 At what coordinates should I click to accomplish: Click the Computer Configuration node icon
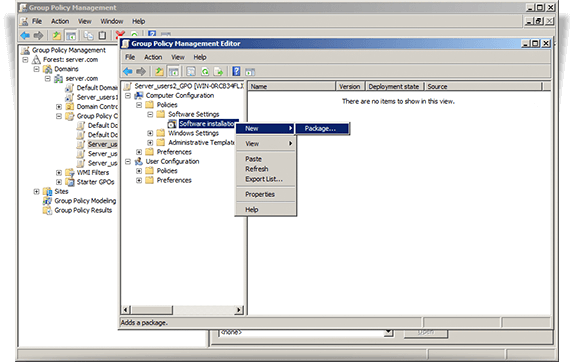tap(139, 96)
